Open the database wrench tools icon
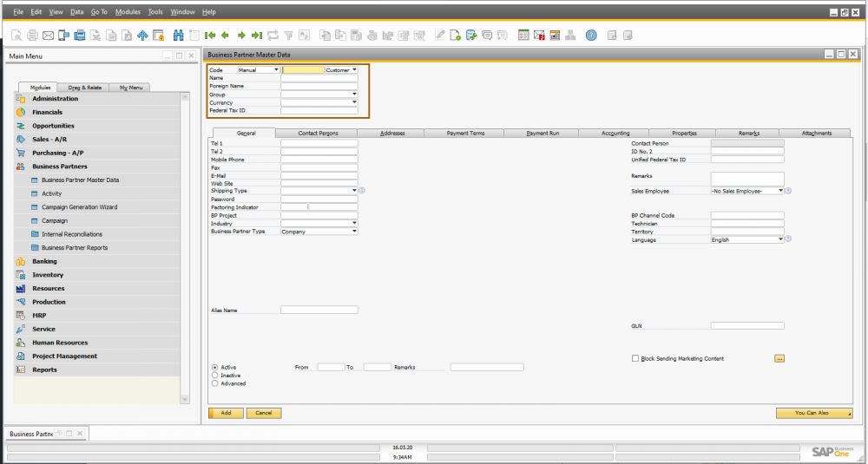This screenshot has width=868, height=464. pyautogui.click(x=471, y=36)
